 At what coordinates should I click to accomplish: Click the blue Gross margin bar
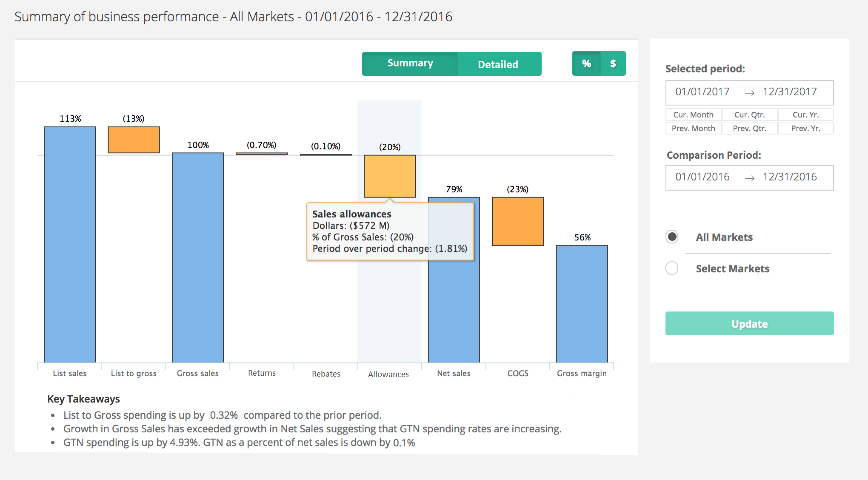pyautogui.click(x=582, y=303)
